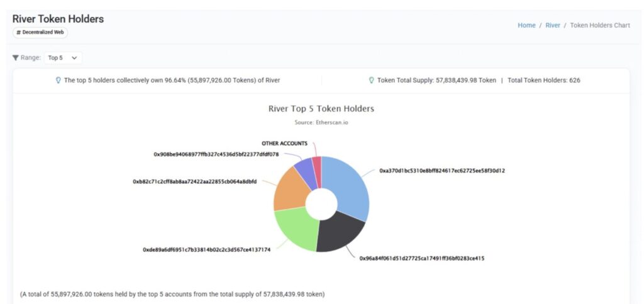Click the lightbulb icon before Token Total Supply
Screen dimensions: 644x304
371,80
